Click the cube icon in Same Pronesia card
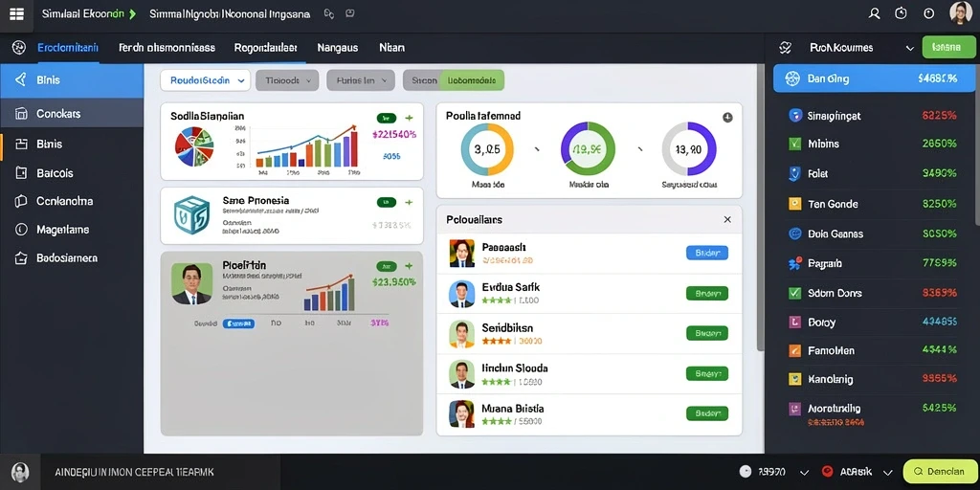The image size is (980, 490). click(191, 215)
